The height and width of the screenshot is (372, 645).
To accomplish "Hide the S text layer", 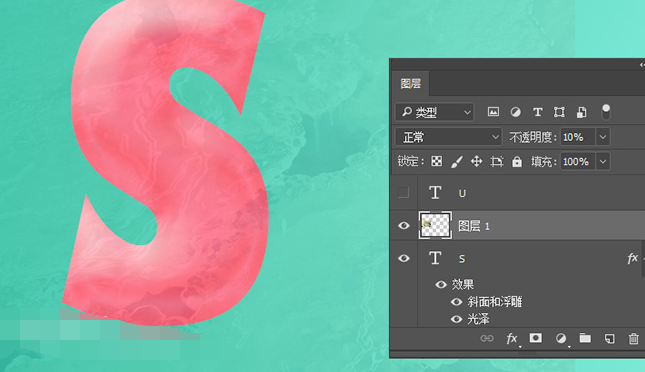I will [x=404, y=258].
